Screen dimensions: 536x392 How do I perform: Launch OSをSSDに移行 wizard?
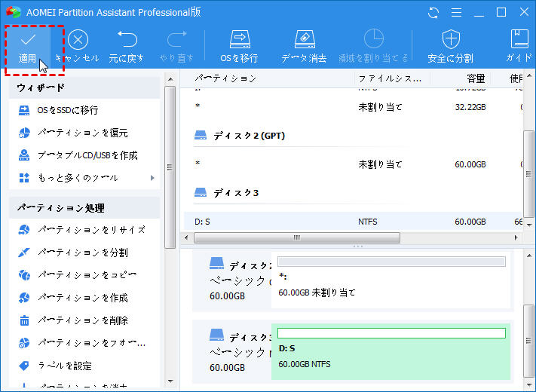(x=68, y=110)
